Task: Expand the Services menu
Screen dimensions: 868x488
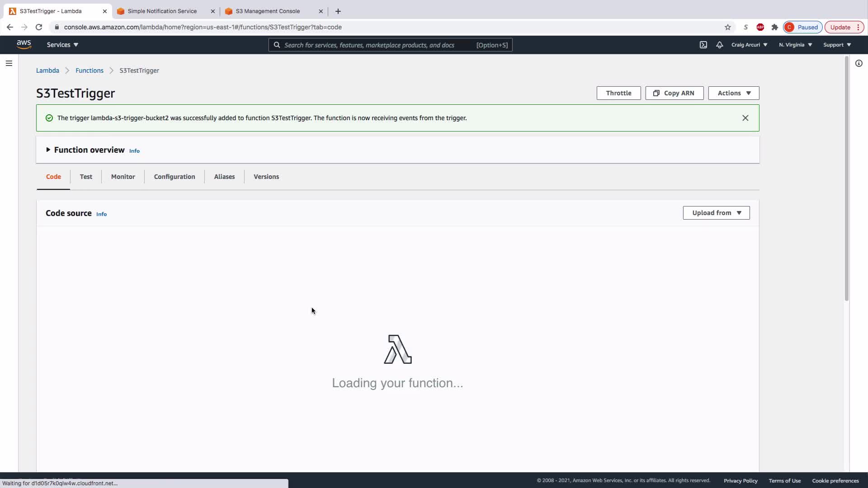Action: [62, 45]
